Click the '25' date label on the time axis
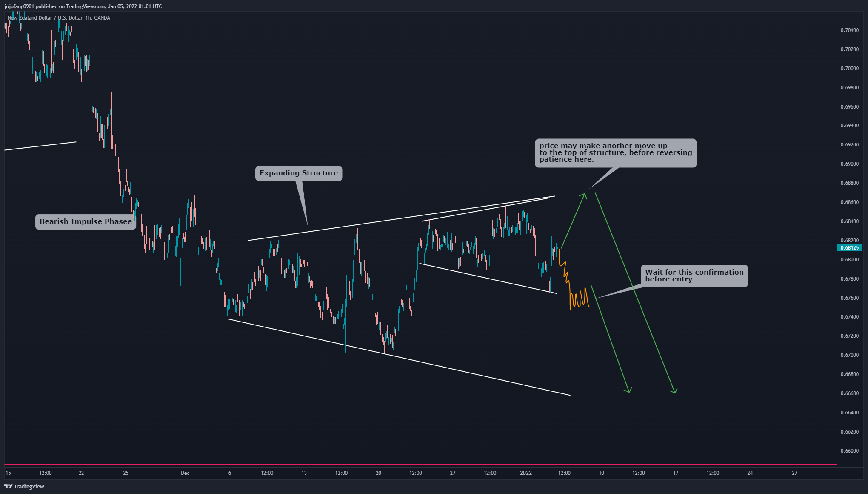 pyautogui.click(x=126, y=473)
